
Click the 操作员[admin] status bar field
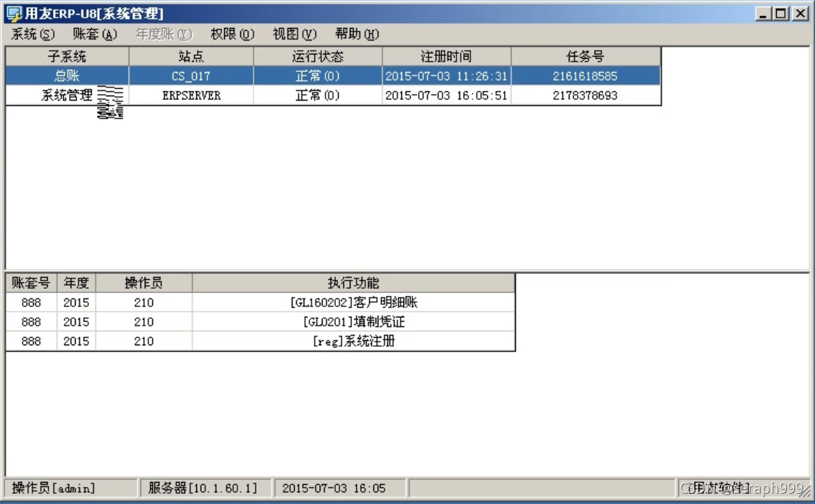click(x=71, y=489)
